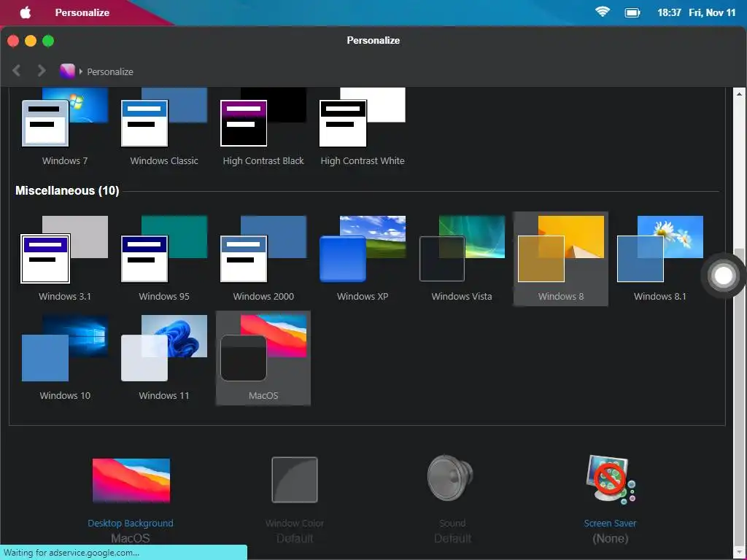Click the Wi-Fi status icon
This screenshot has height=560, width=747.
click(x=603, y=12)
